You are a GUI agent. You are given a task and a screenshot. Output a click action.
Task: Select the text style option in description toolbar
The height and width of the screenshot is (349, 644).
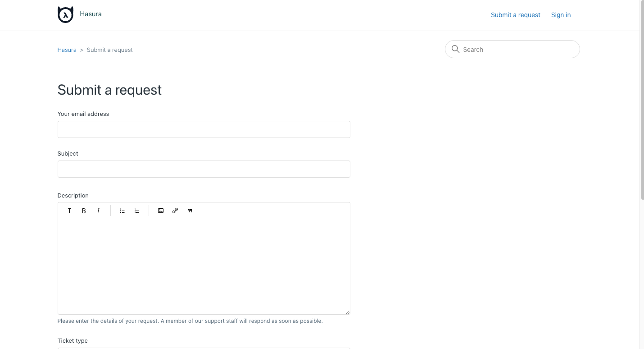[x=69, y=211]
